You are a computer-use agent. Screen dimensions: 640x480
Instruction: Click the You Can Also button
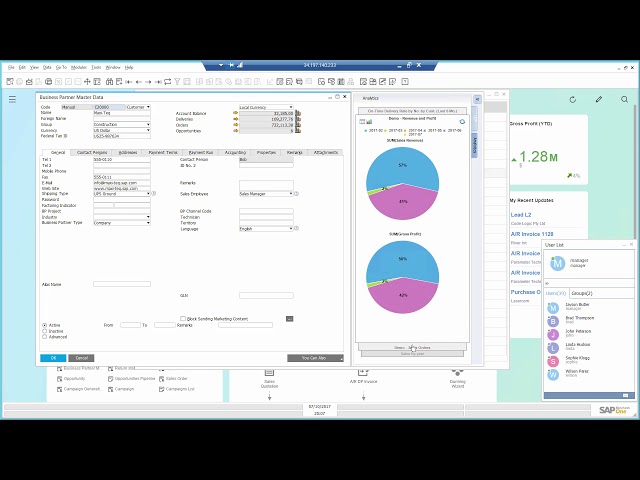click(x=316, y=358)
